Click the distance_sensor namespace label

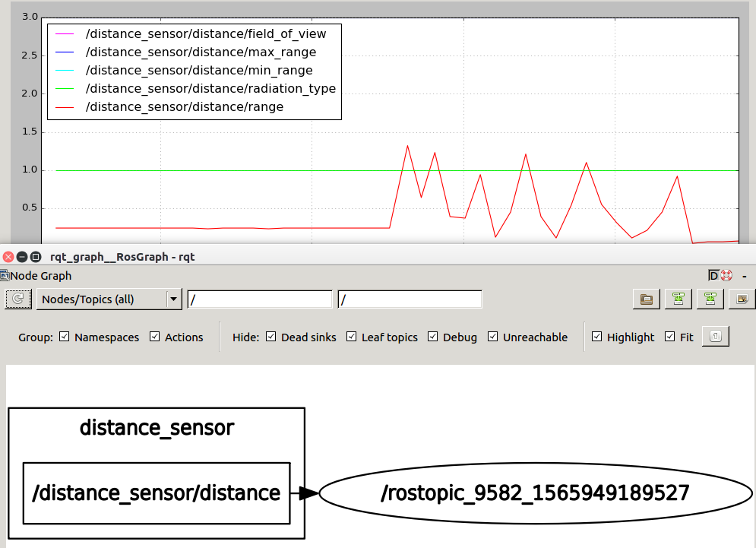tap(157, 428)
